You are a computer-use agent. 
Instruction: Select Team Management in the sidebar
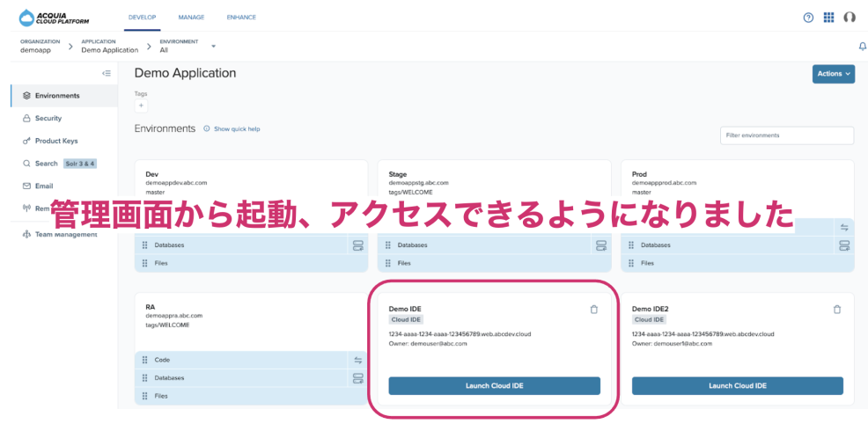pyautogui.click(x=64, y=235)
